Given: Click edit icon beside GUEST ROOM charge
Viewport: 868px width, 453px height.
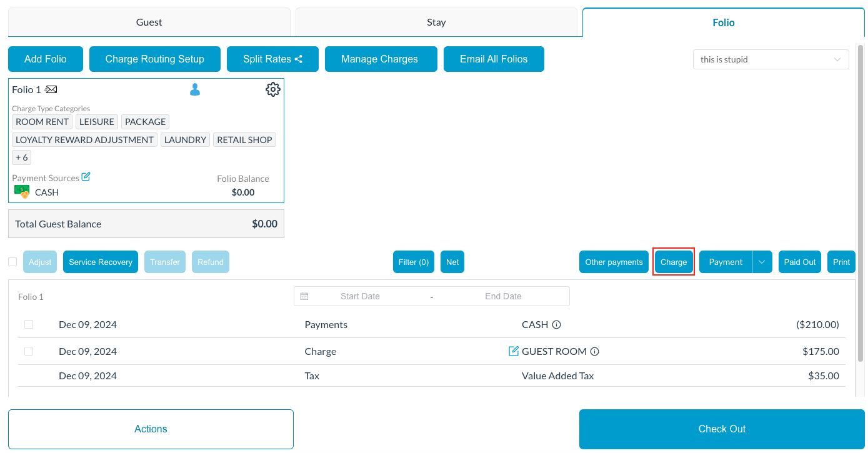Looking at the screenshot, I should [514, 351].
